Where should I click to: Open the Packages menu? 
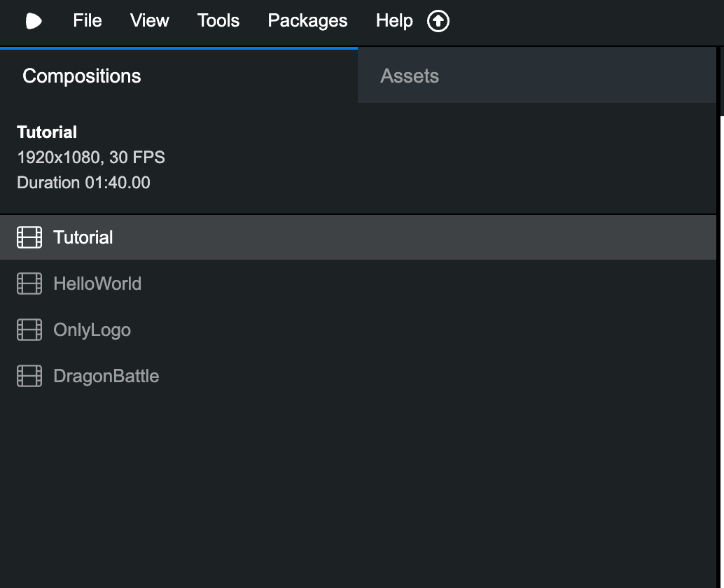(x=307, y=21)
